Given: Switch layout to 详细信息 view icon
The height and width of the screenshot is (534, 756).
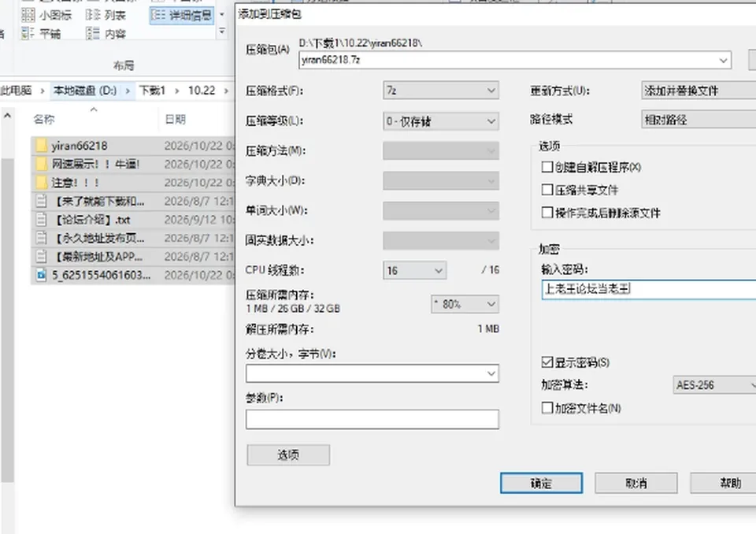Looking at the screenshot, I should (x=158, y=16).
